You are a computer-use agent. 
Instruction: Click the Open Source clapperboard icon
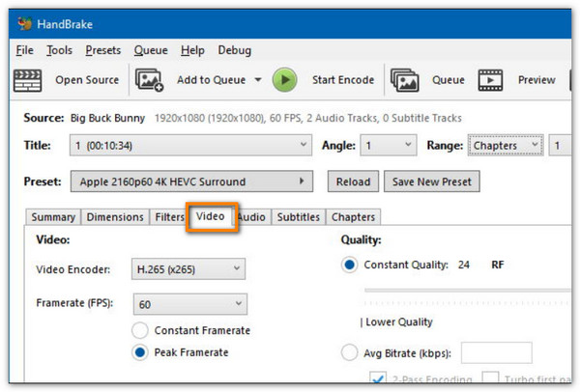point(27,80)
